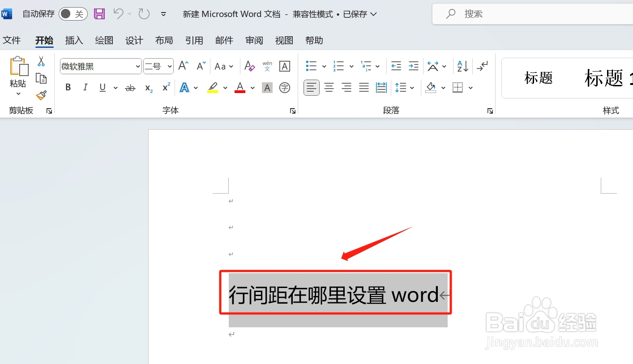This screenshot has height=364, width=633.
Task: Clear all formatting with the eraser icon
Action: point(249,66)
